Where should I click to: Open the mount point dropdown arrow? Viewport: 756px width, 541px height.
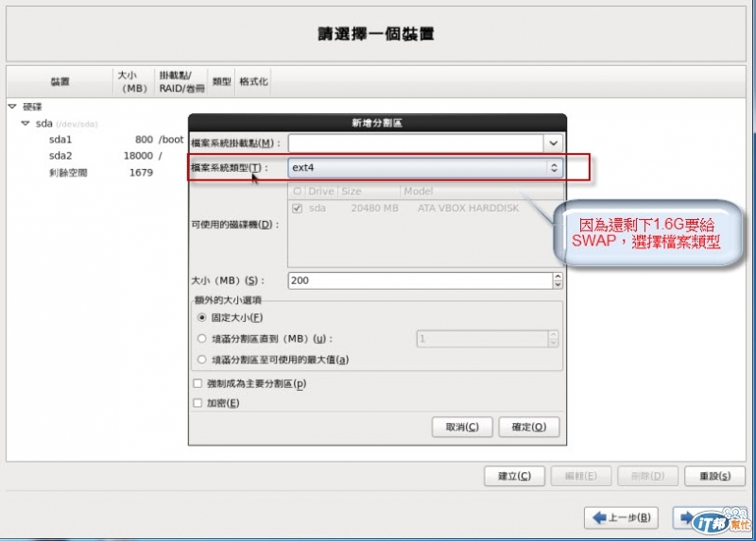[x=553, y=144]
